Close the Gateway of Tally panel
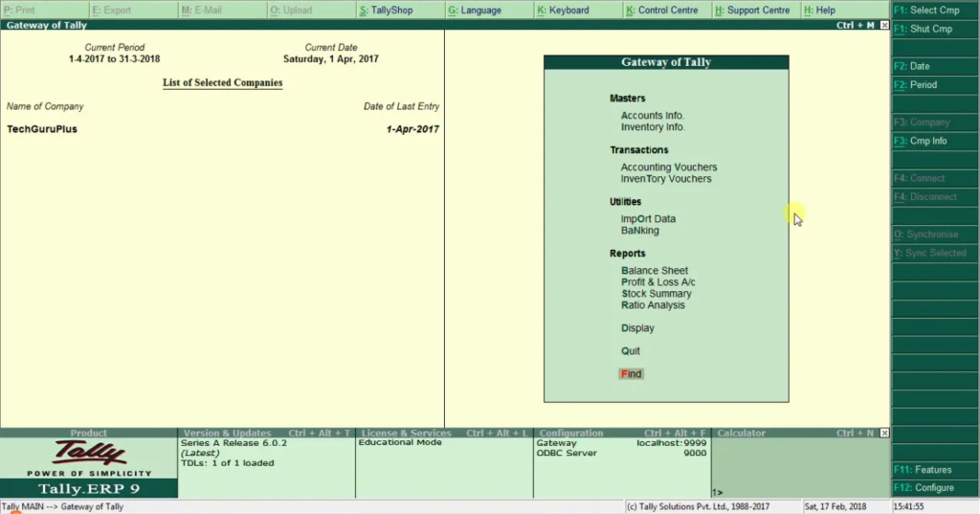The width and height of the screenshot is (980, 514). tap(883, 25)
